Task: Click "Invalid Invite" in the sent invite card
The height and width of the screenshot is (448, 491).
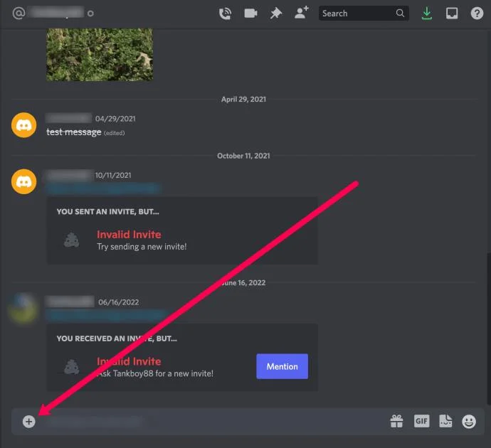Action: (129, 235)
